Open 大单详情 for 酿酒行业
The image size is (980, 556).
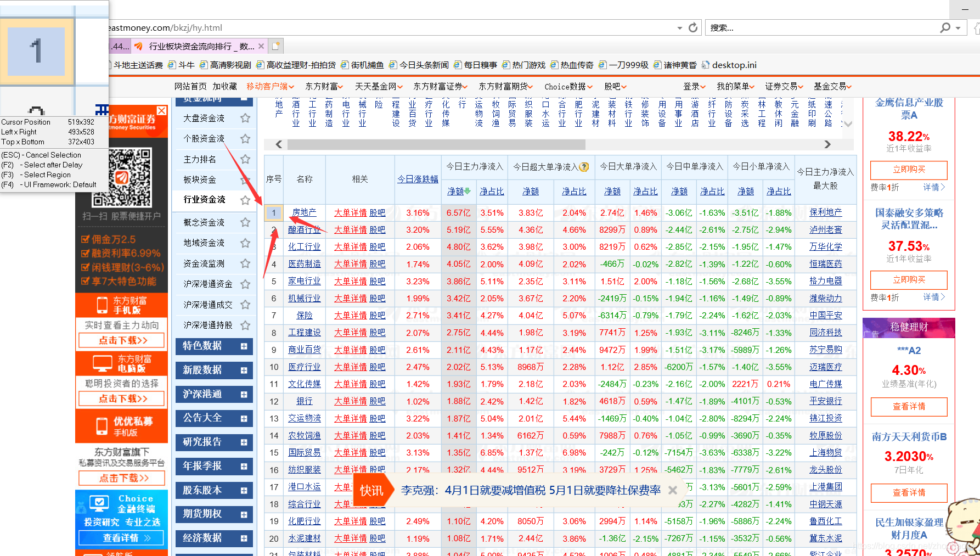(x=350, y=230)
